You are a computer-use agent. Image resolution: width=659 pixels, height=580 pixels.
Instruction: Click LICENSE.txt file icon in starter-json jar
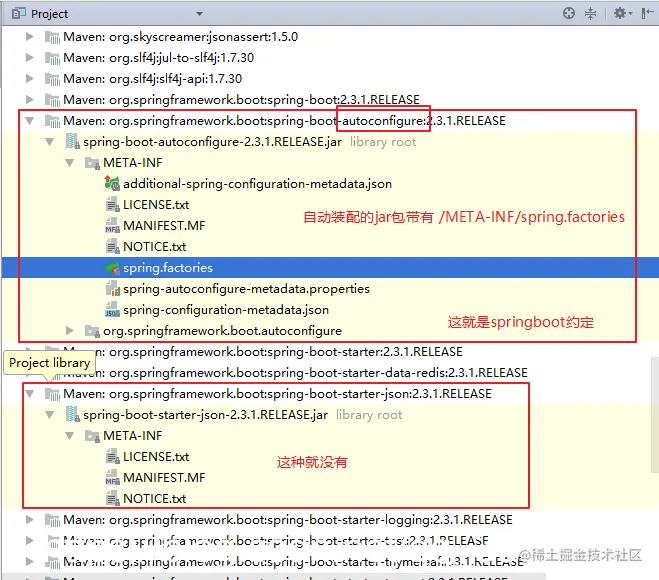tap(112, 456)
